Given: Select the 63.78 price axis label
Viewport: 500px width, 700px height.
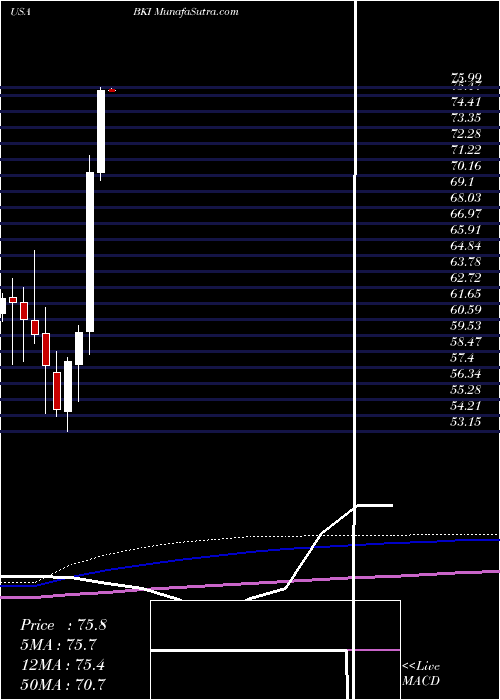Looking at the screenshot, I should tap(466, 262).
